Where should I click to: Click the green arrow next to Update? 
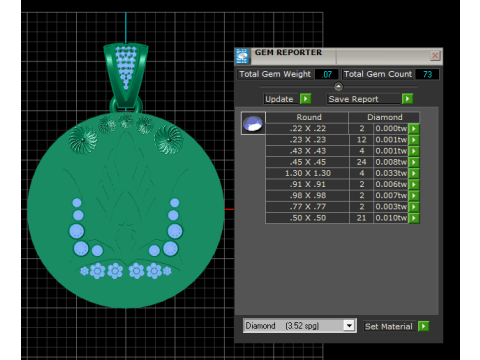305,99
